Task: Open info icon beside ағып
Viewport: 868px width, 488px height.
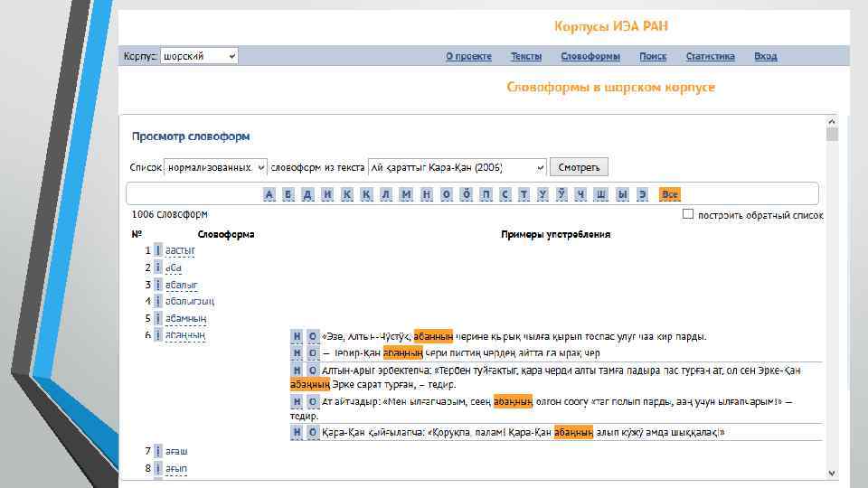Action: click(157, 469)
